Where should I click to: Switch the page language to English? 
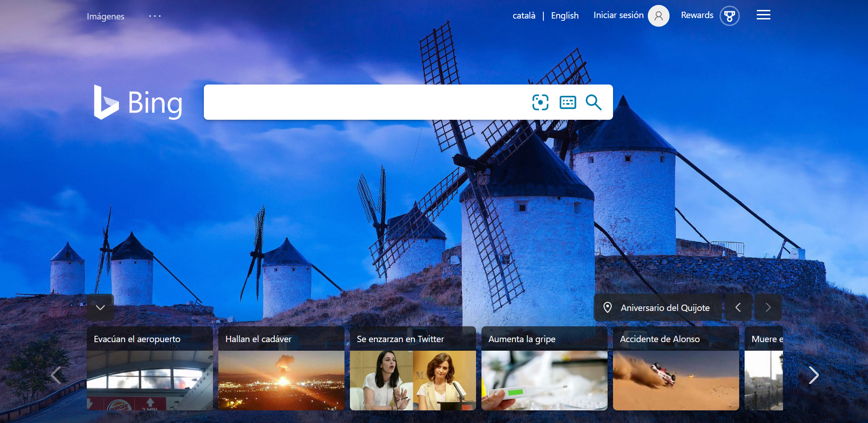tap(564, 15)
